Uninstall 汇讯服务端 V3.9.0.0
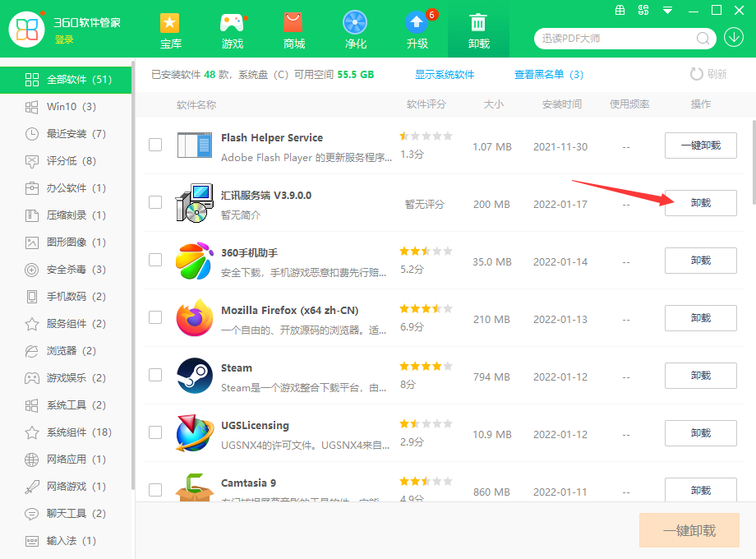 click(x=701, y=202)
